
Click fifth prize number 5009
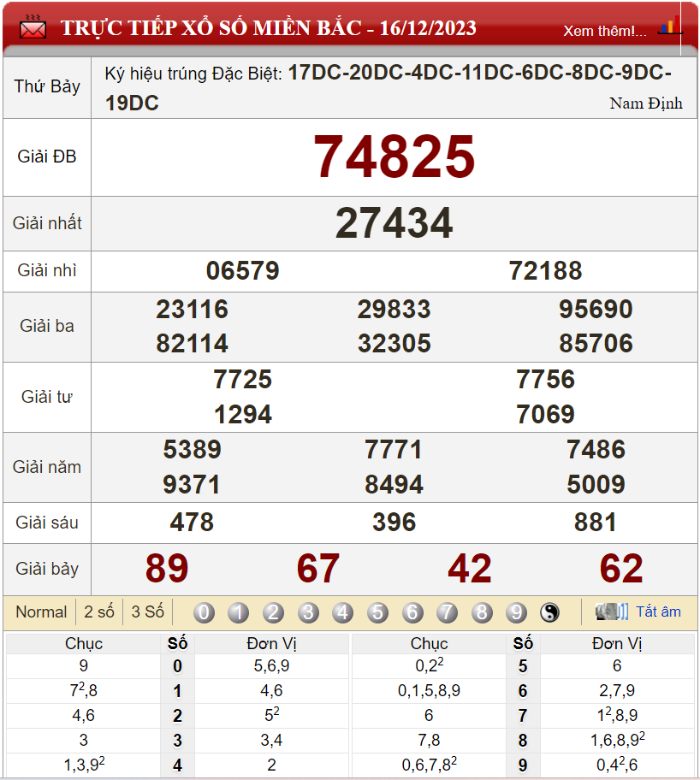(x=596, y=485)
